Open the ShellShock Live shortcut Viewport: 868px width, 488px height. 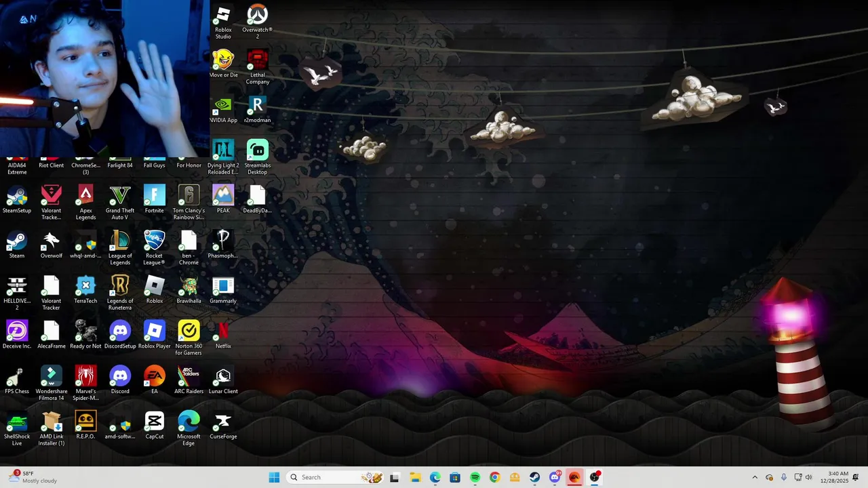tap(17, 429)
